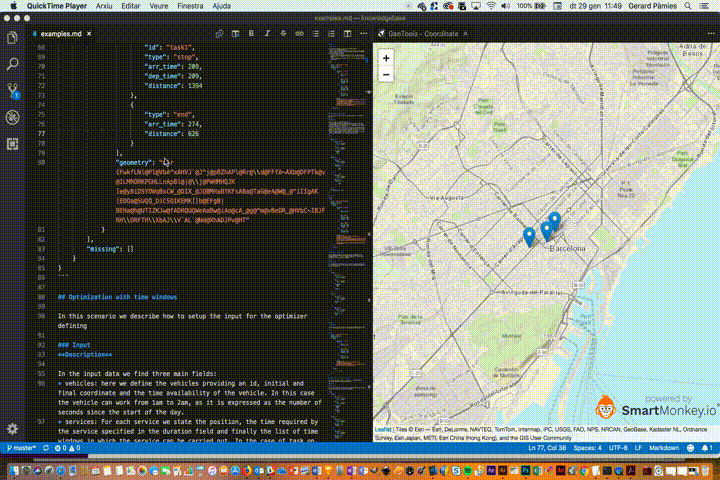Open errors and warnings count in status bar
Viewport: 720px width, 480px height.
pos(68,448)
